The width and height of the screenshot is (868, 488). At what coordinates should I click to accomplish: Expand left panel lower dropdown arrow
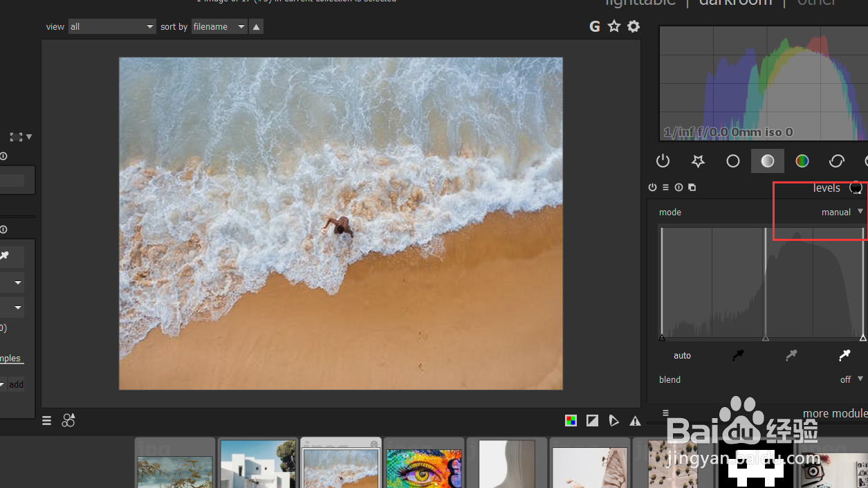click(x=18, y=307)
